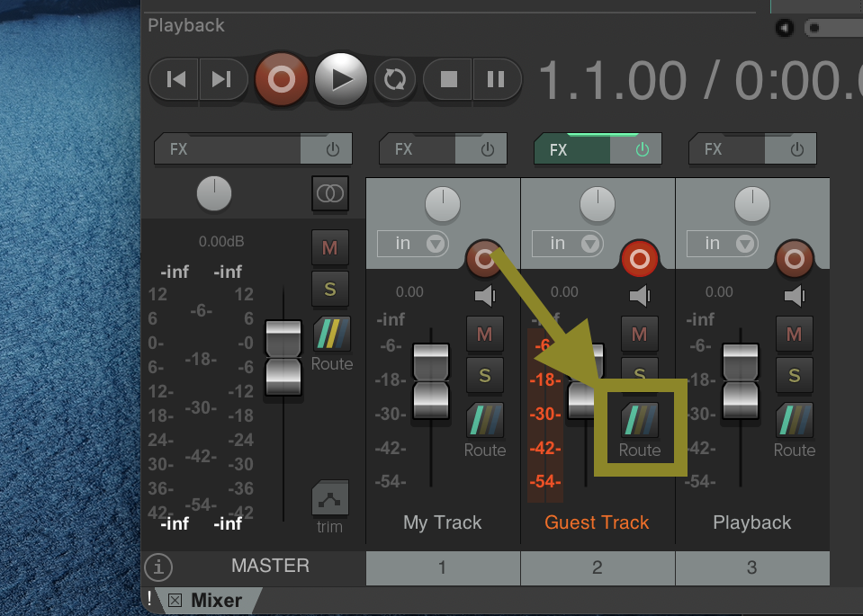Screen dimensions: 863x616
Task: Click the master trim envelope button
Action: coord(329,499)
